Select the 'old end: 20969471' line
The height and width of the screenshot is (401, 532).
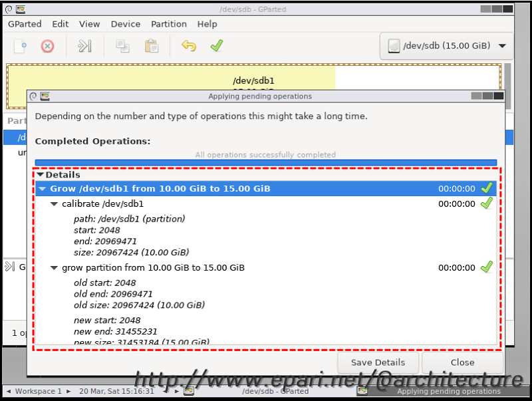(x=113, y=294)
